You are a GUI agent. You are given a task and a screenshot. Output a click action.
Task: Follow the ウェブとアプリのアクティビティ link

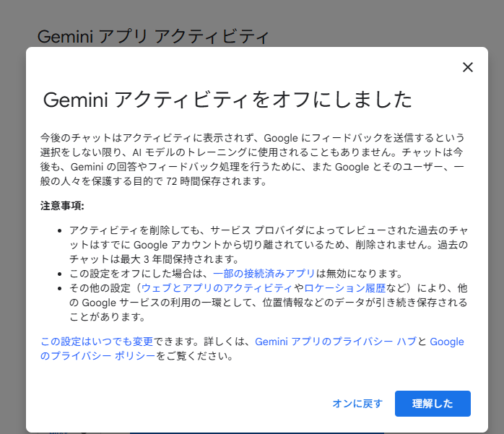point(222,288)
